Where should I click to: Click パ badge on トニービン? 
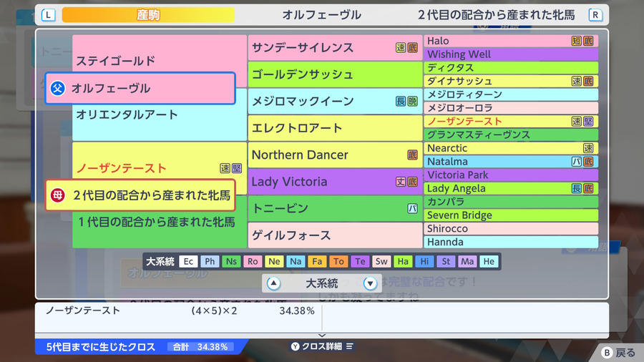412,208
